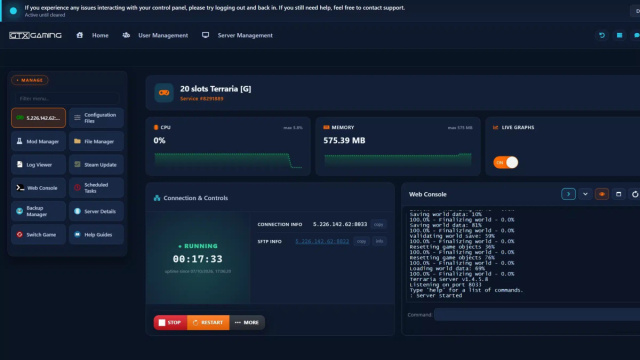This screenshot has height=360, width=640.
Task: Click the square icon in top bar
Action: click(619, 36)
